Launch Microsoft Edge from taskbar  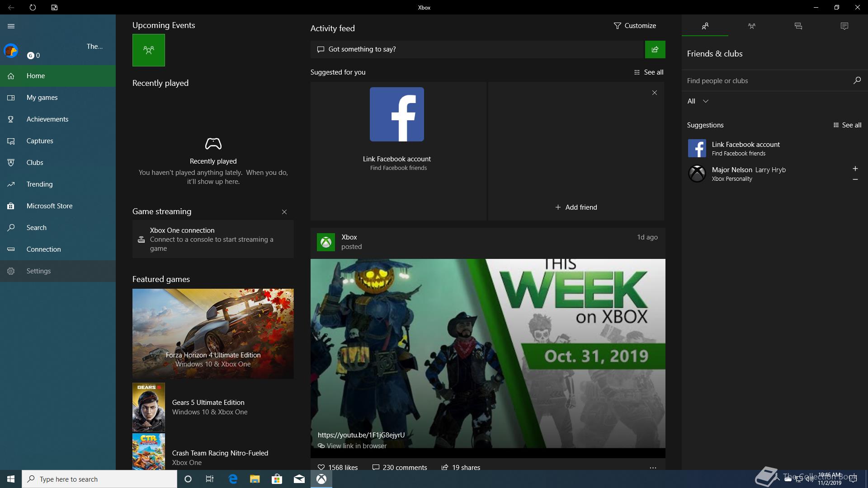pos(233,479)
